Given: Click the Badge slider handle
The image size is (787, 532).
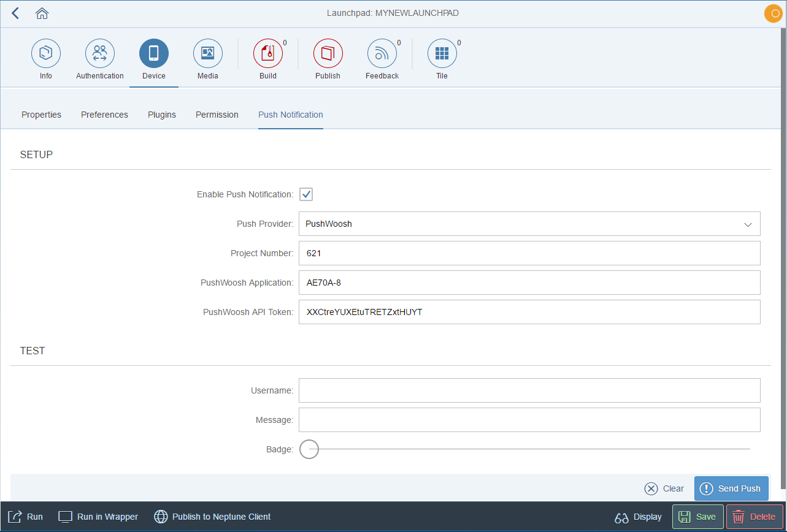Looking at the screenshot, I should point(309,449).
